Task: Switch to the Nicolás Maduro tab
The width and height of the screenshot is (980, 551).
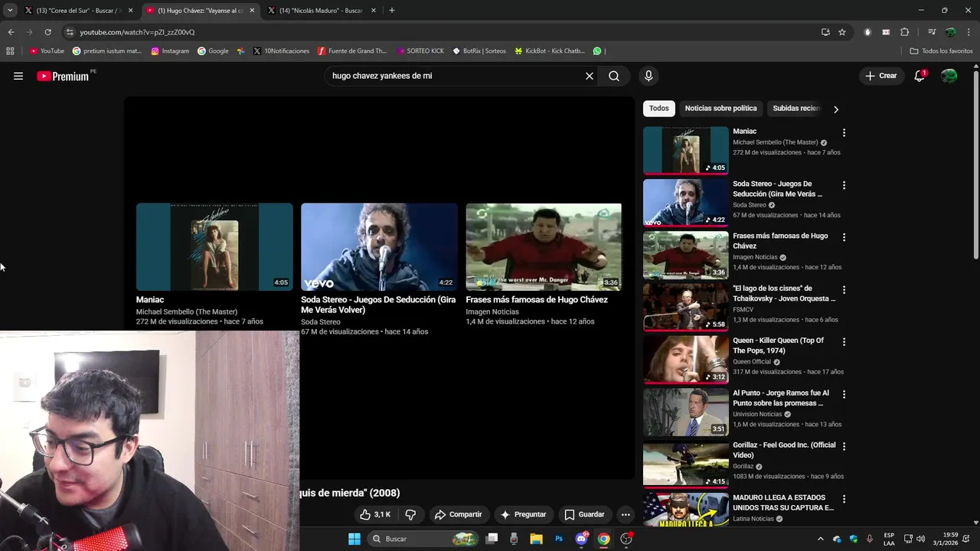Action: point(322,11)
